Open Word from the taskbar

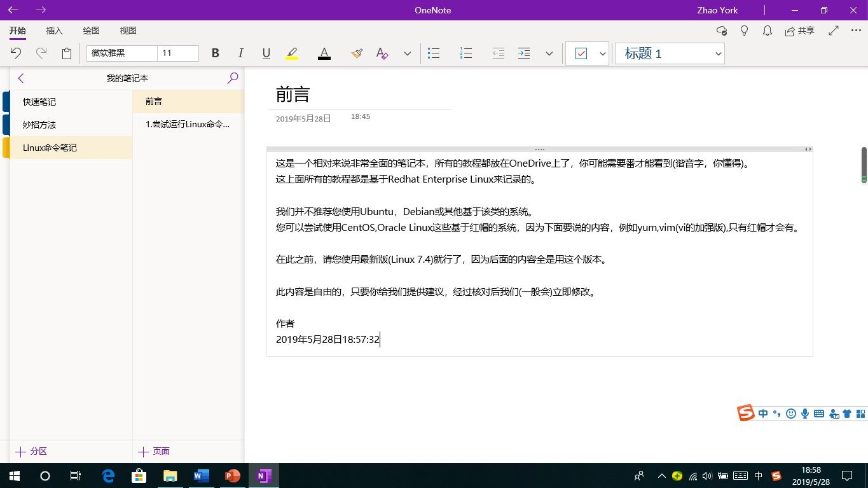pos(202,475)
